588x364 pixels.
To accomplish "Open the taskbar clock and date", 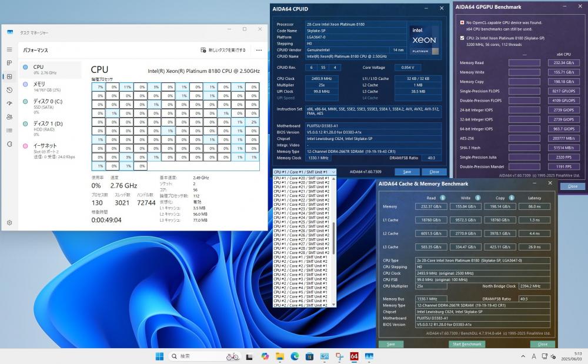I will 571,356.
